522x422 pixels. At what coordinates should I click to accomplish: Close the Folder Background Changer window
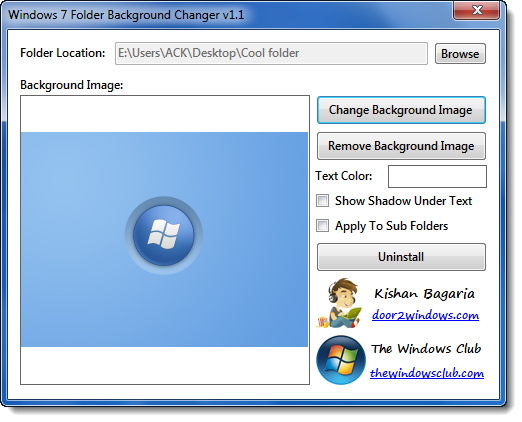(476, 10)
